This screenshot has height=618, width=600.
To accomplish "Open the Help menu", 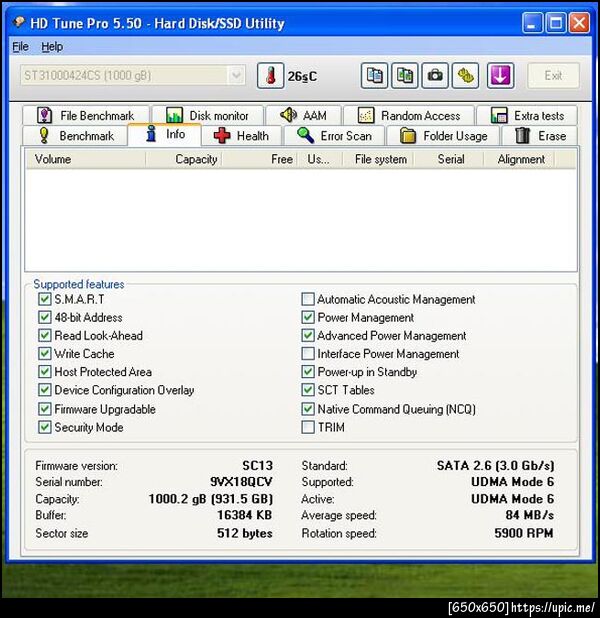I will click(52, 47).
